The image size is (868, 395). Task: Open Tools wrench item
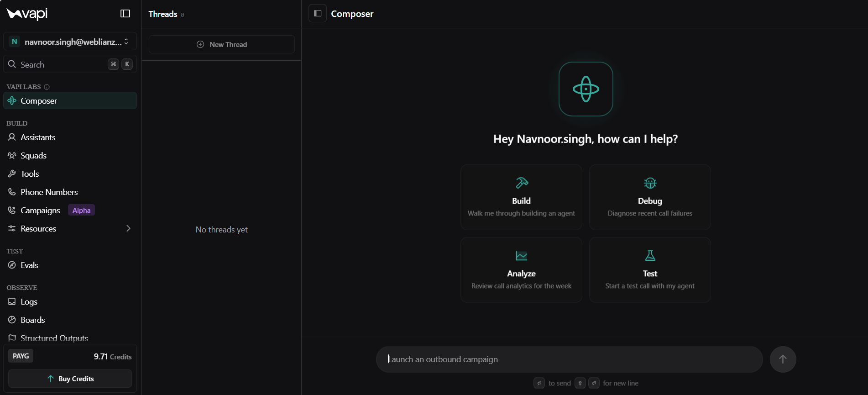[x=70, y=174]
